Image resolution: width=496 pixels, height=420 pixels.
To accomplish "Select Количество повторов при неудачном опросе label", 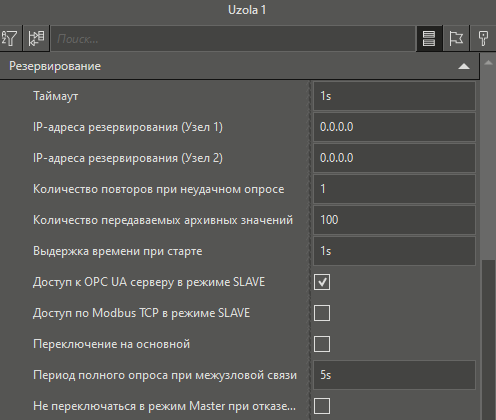I will click(x=159, y=189).
